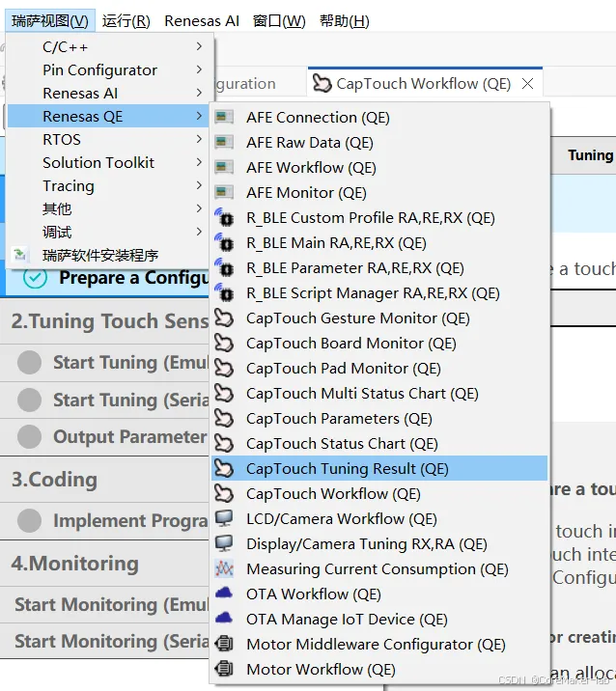616x691 pixels.
Task: Expand the Pin Configurator submenu arrow
Action: click(x=199, y=69)
